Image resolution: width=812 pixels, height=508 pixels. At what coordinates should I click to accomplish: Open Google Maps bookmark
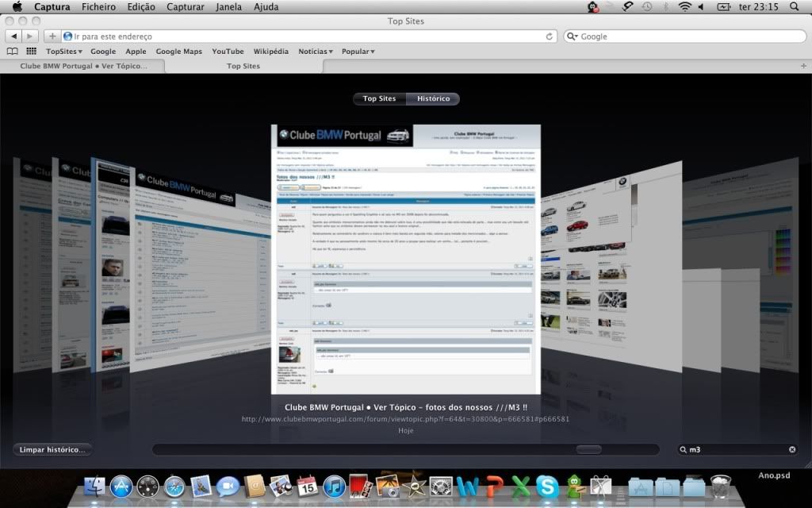(x=178, y=52)
